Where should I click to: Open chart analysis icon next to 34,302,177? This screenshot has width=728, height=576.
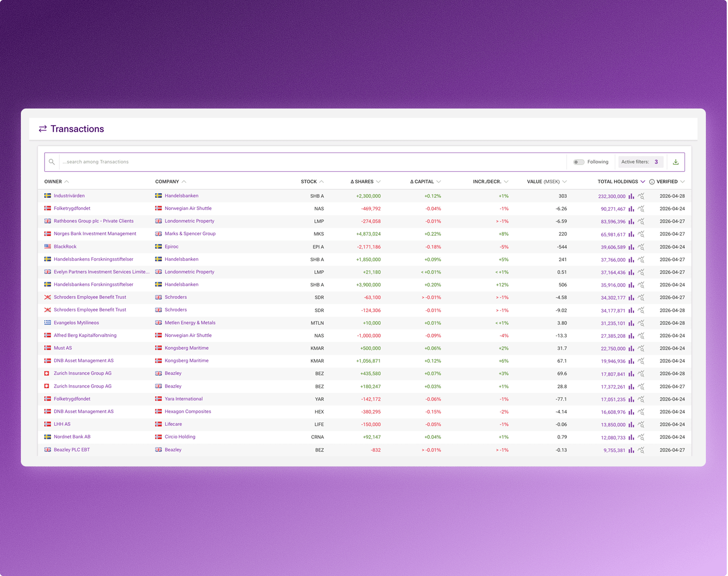click(641, 298)
